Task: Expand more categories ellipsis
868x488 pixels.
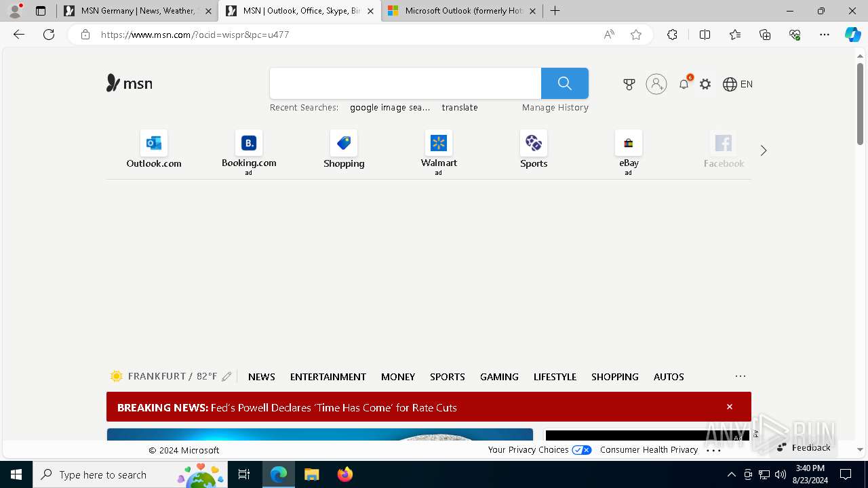Action: pyautogui.click(x=741, y=376)
